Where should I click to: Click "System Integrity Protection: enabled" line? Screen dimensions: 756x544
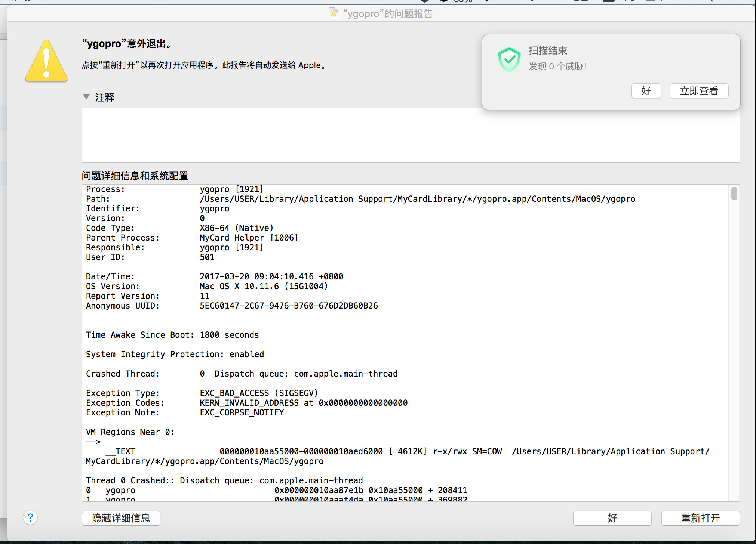point(175,355)
